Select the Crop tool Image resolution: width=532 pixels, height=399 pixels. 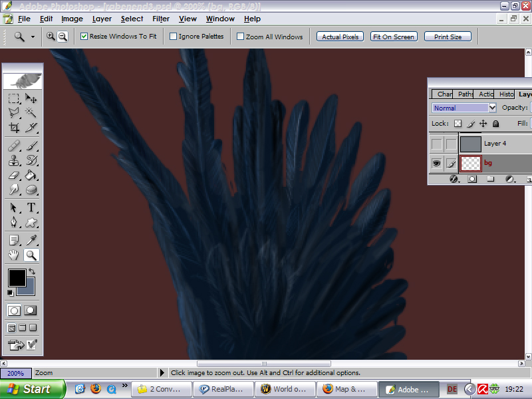[x=14, y=127]
